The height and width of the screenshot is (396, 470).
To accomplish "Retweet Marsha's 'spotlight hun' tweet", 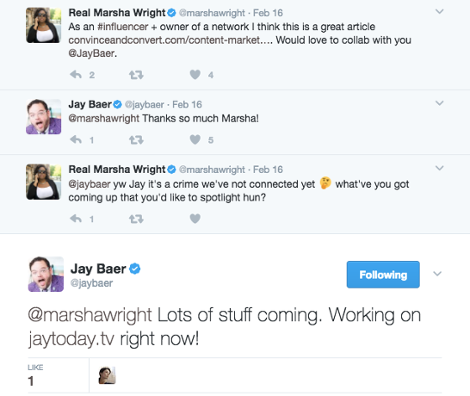I will click(136, 219).
